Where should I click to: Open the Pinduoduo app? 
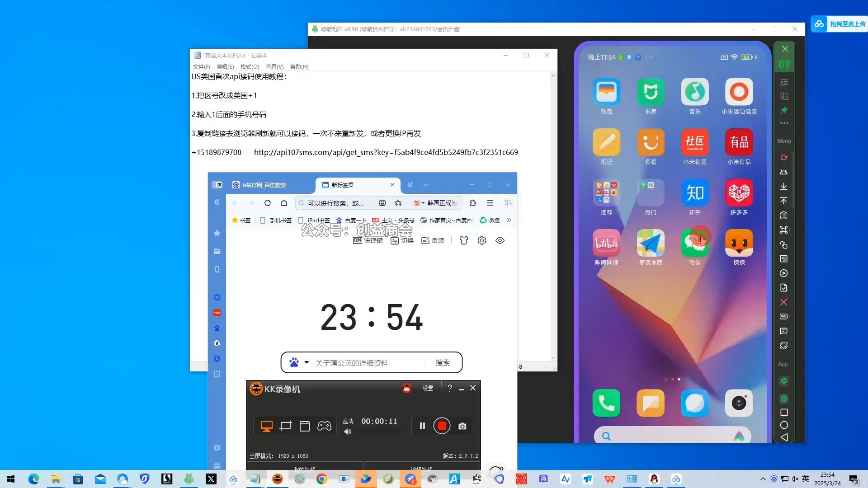(x=739, y=193)
